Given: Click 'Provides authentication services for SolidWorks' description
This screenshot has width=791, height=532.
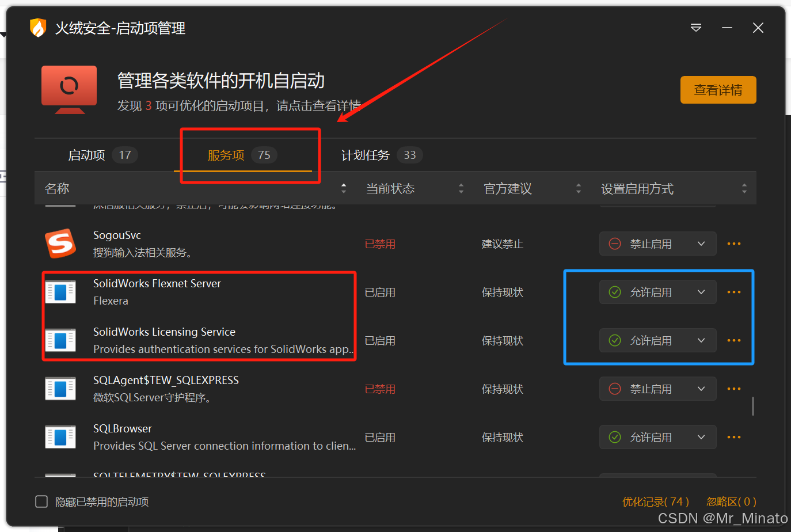Looking at the screenshot, I should click(x=223, y=349).
